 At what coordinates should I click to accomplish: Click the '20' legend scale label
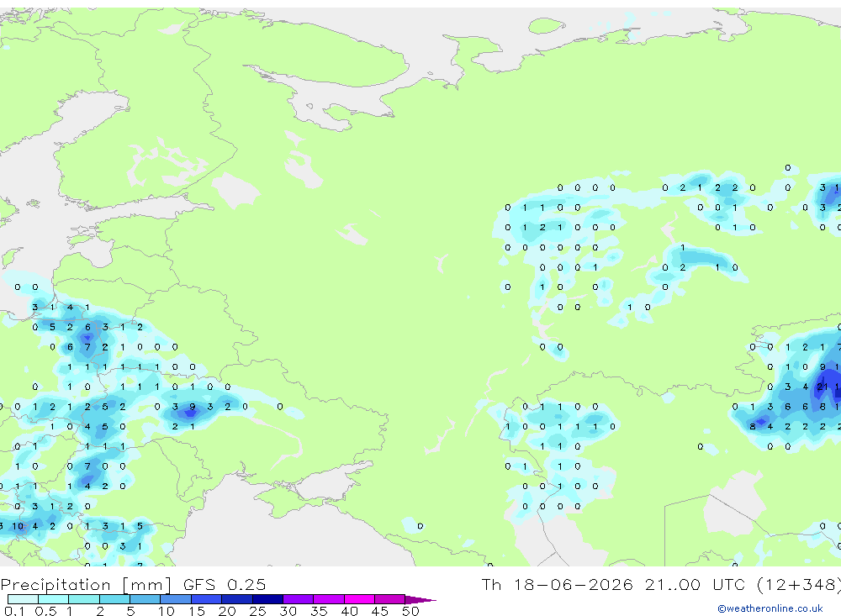click(227, 611)
